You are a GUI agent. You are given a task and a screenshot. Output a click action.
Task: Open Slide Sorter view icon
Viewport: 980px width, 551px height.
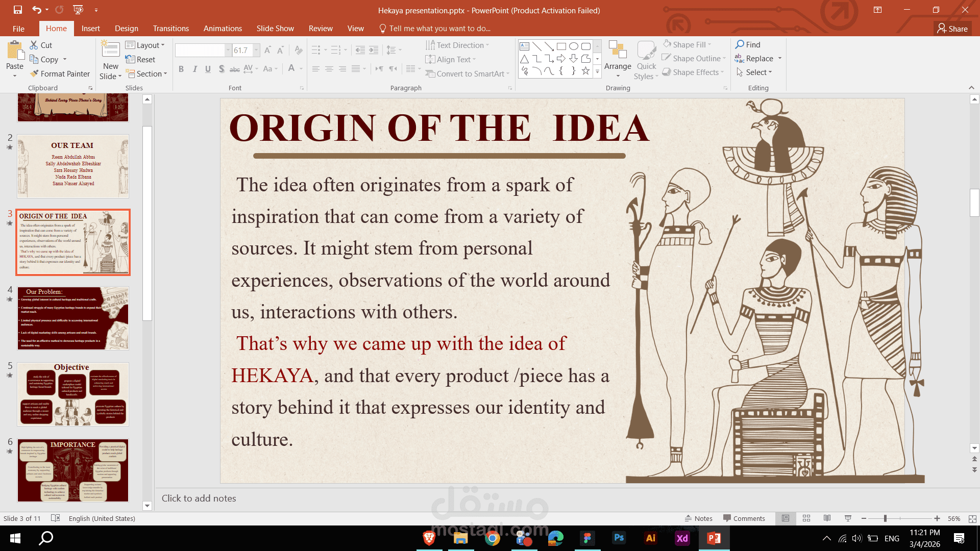coord(806,518)
